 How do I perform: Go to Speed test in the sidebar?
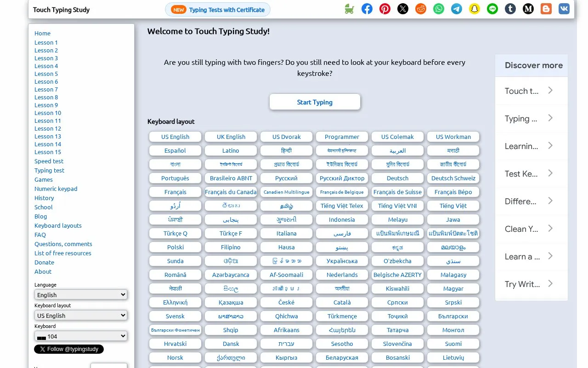coord(49,161)
